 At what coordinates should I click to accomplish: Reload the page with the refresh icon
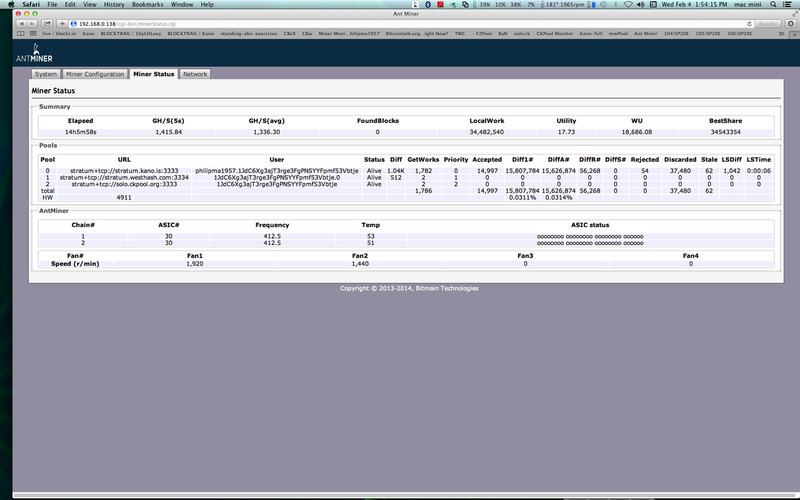749,23
